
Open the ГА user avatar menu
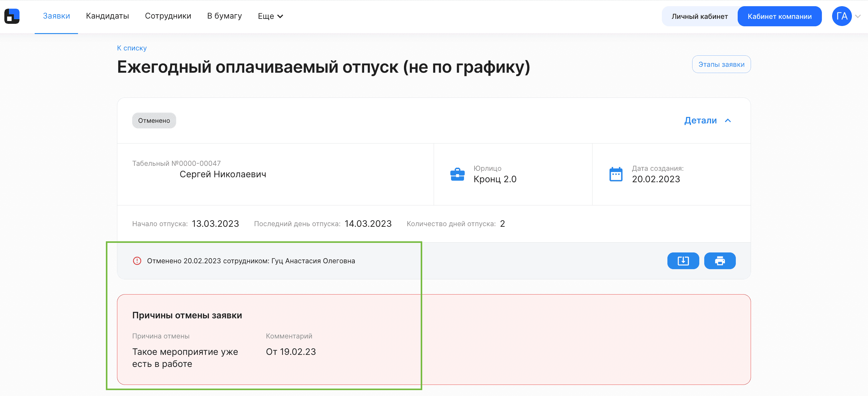coord(842,16)
